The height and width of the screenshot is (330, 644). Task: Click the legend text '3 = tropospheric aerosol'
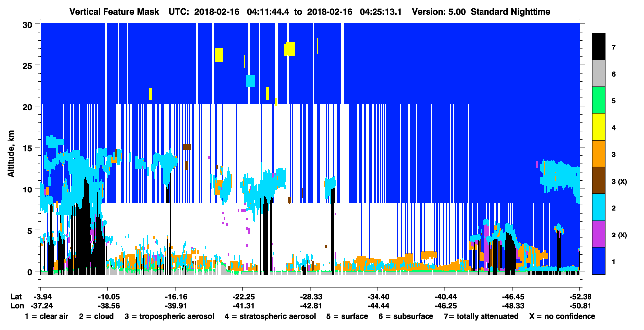(169, 316)
